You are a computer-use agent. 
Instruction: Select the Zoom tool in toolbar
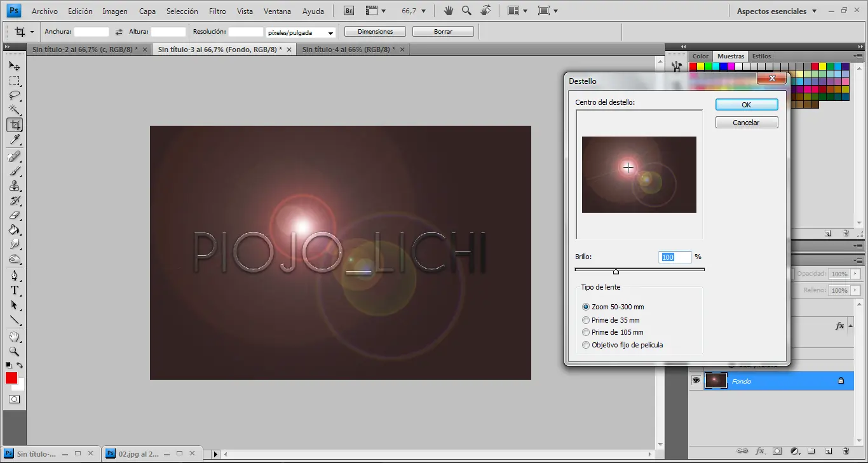15,351
